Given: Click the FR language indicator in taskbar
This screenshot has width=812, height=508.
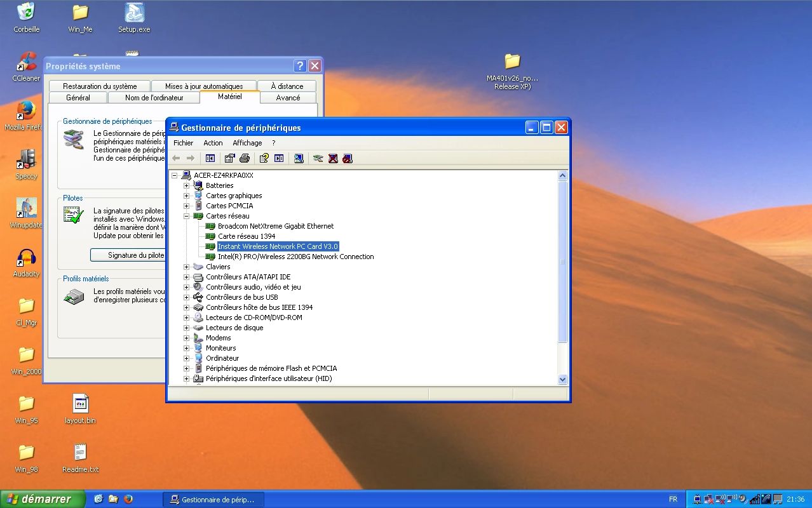Looking at the screenshot, I should 673,499.
